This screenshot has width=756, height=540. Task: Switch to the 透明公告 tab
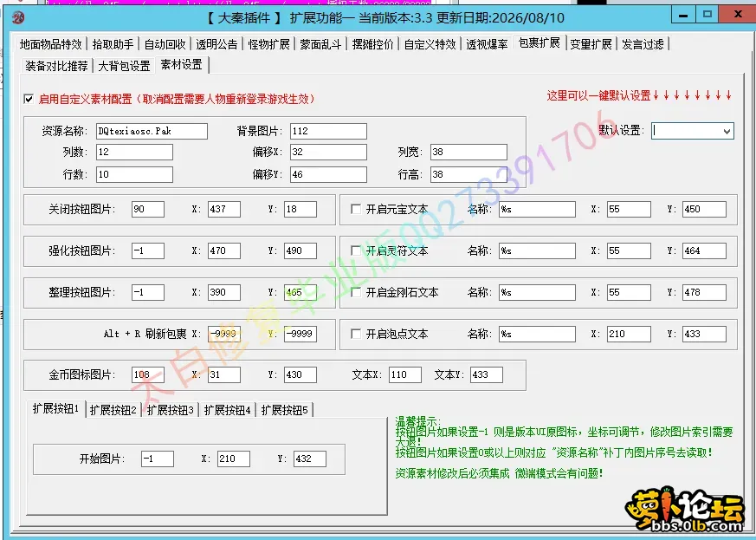click(216, 44)
